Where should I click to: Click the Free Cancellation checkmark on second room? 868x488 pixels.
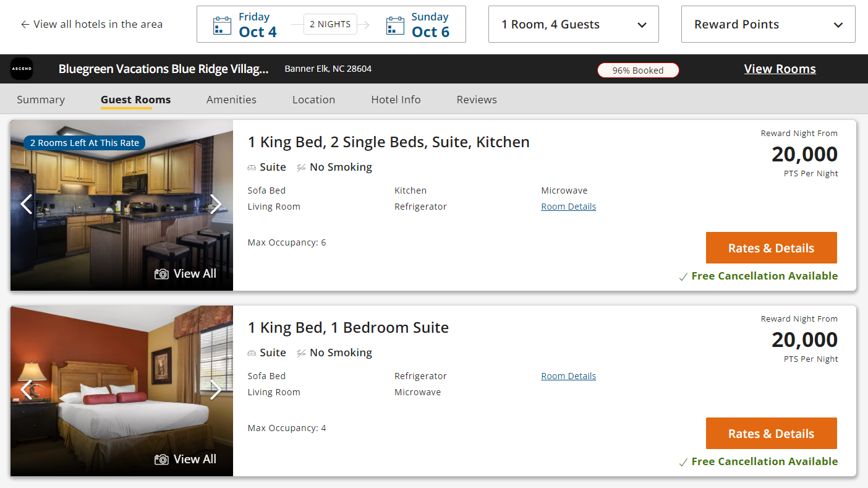coord(683,461)
